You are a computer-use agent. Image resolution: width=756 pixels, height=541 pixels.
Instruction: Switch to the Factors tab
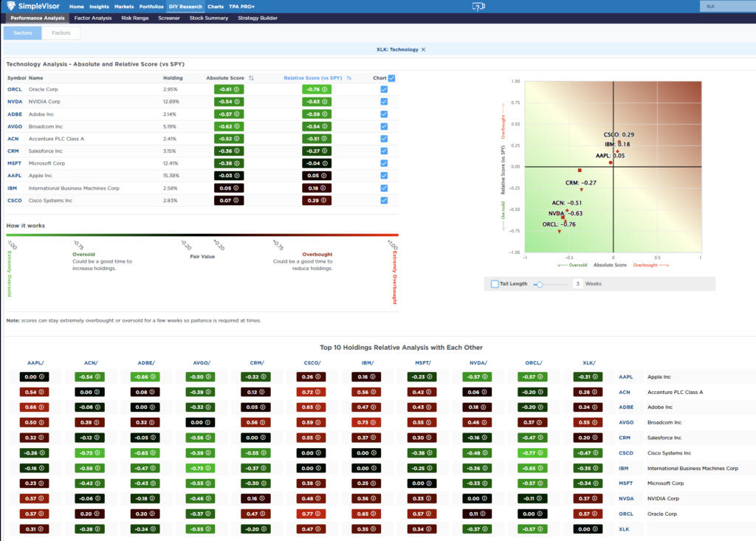(x=61, y=33)
